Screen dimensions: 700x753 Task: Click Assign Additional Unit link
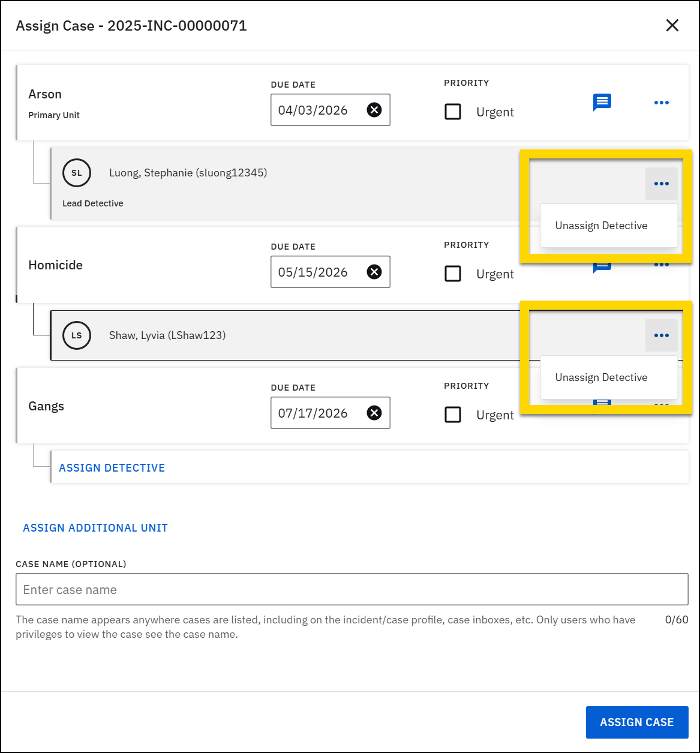(95, 528)
